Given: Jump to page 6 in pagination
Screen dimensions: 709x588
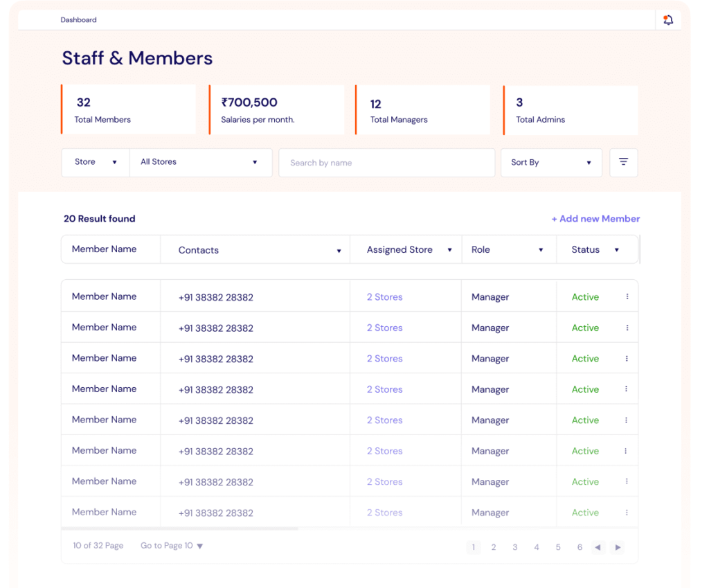Looking at the screenshot, I should pyautogui.click(x=580, y=547).
